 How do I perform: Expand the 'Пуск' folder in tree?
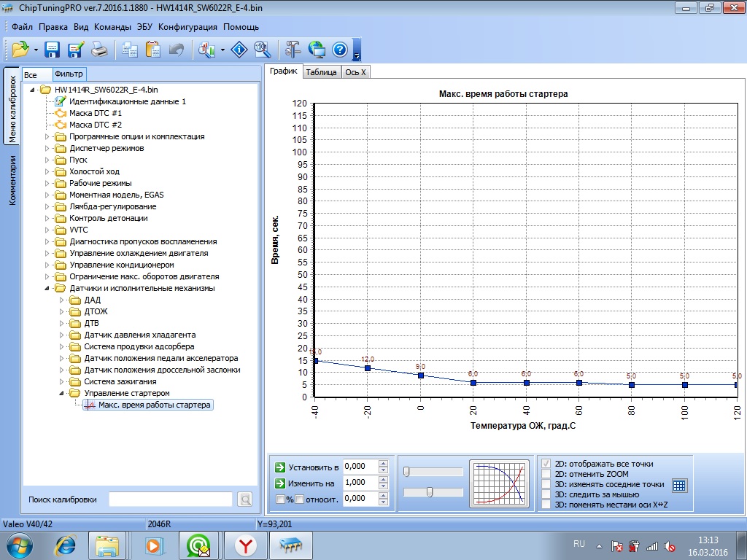point(48,160)
